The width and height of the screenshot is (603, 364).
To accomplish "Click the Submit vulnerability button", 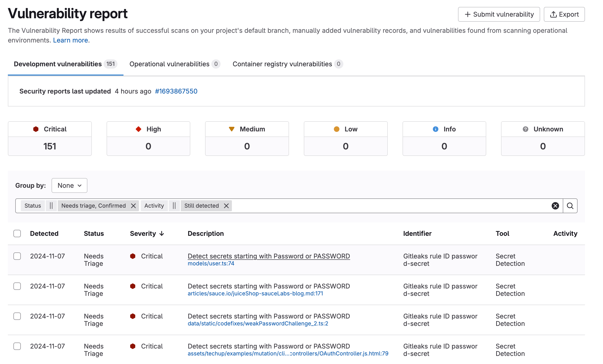I will [499, 14].
